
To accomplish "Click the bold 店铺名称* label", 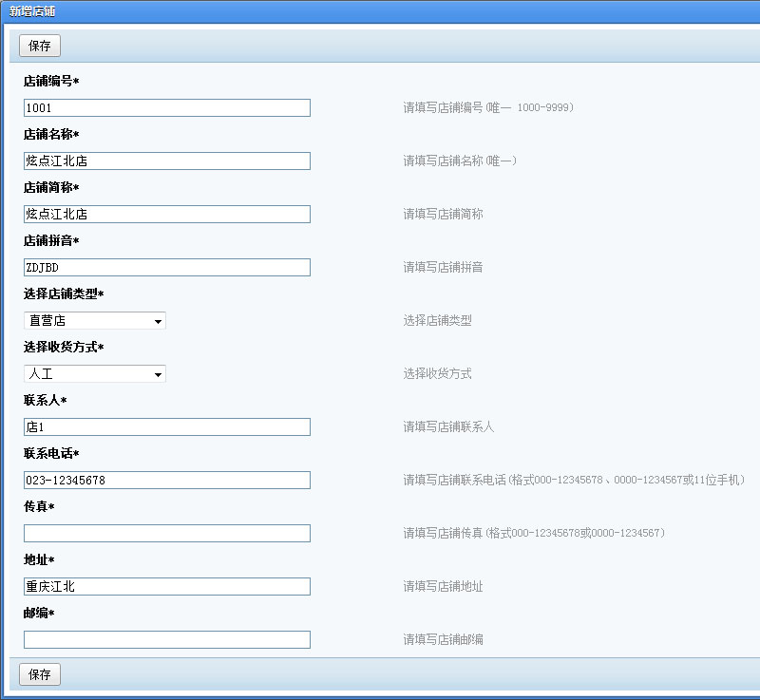I will (51, 134).
